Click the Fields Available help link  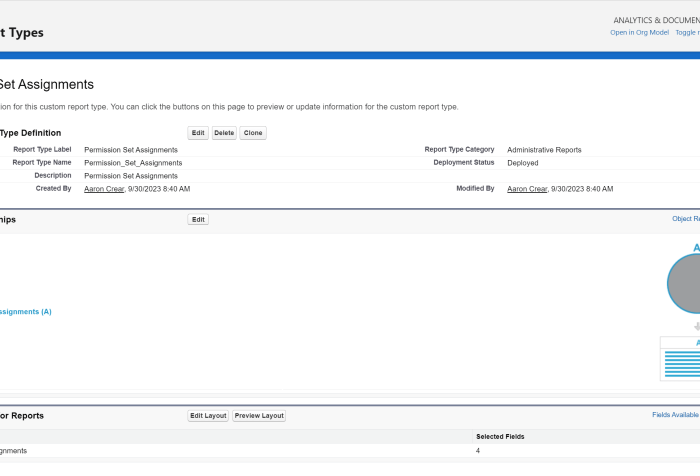pyautogui.click(x=675, y=415)
